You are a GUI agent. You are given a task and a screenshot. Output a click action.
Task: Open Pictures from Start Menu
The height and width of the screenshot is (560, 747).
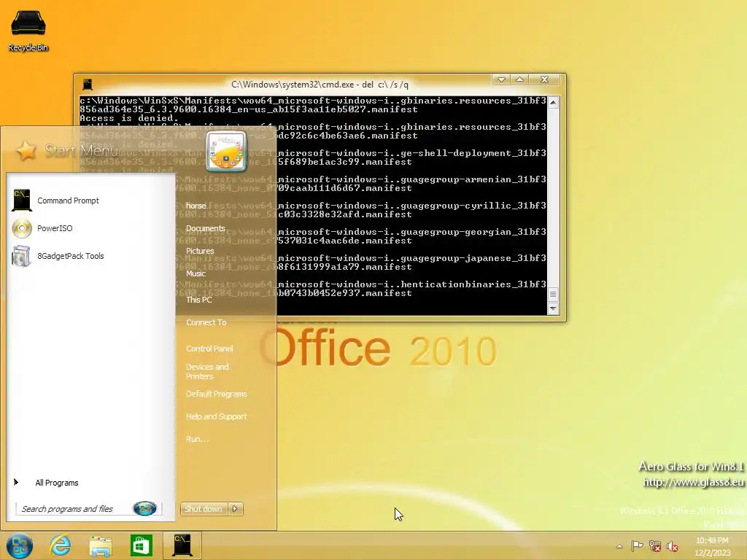pos(200,251)
